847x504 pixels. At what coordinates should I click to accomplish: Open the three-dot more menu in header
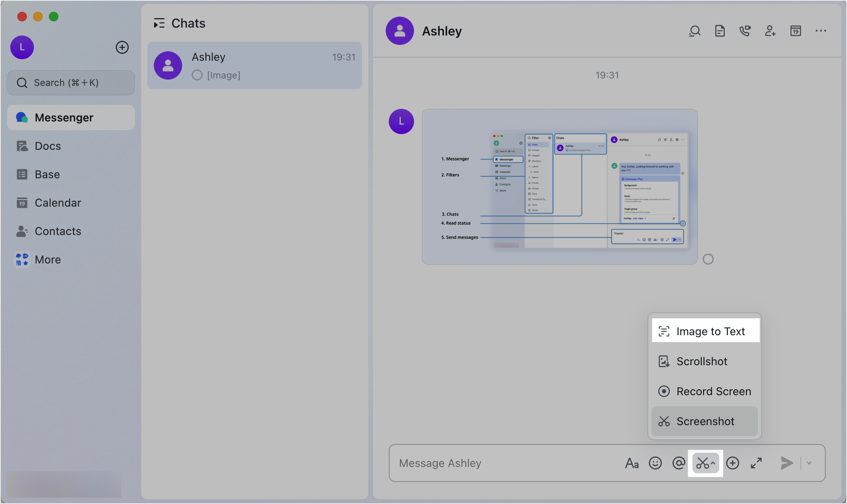pos(821,31)
